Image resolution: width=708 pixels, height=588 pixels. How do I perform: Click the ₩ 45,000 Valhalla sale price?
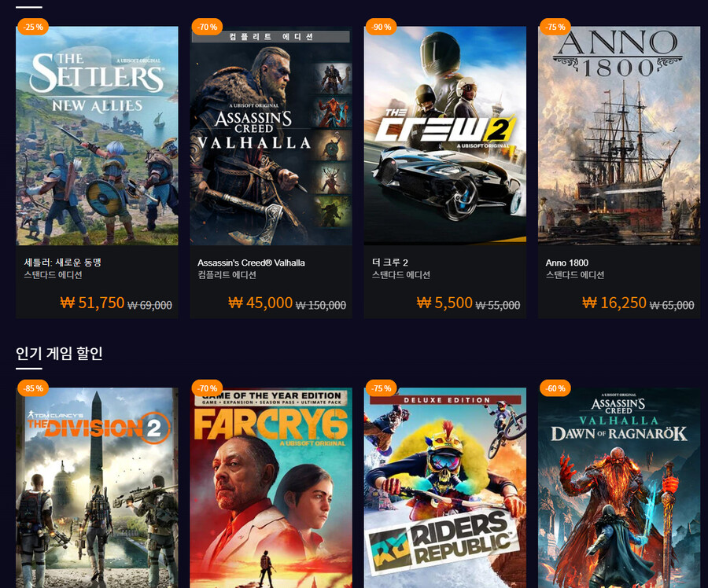[260, 303]
